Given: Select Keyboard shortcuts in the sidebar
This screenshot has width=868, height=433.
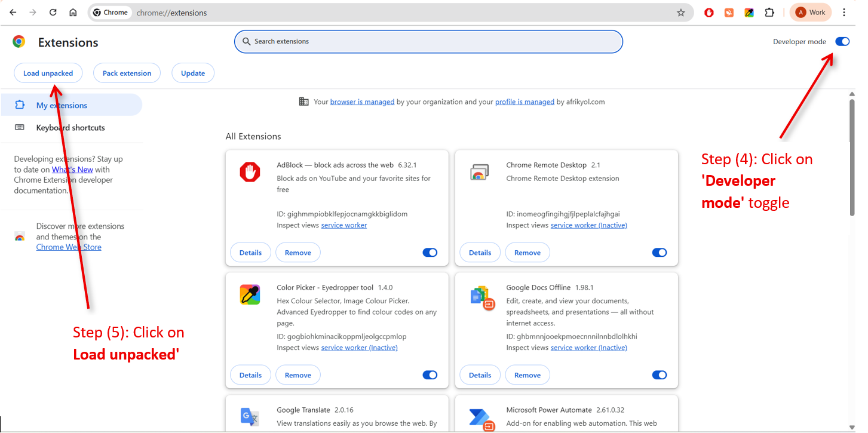Looking at the screenshot, I should (x=70, y=128).
